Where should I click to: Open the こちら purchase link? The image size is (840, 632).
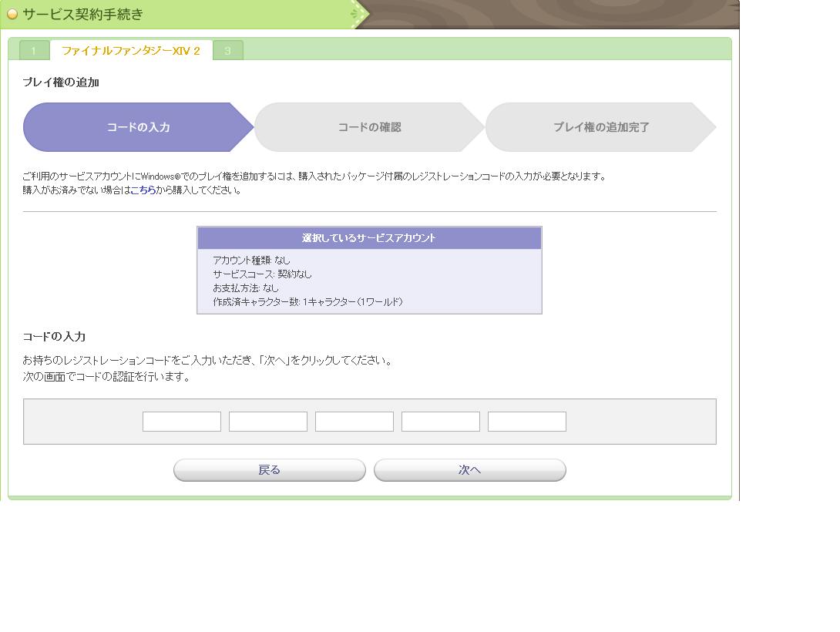[143, 190]
